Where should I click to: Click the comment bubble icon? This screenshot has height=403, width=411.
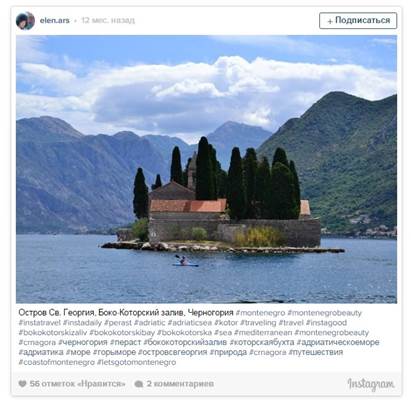[139, 384]
